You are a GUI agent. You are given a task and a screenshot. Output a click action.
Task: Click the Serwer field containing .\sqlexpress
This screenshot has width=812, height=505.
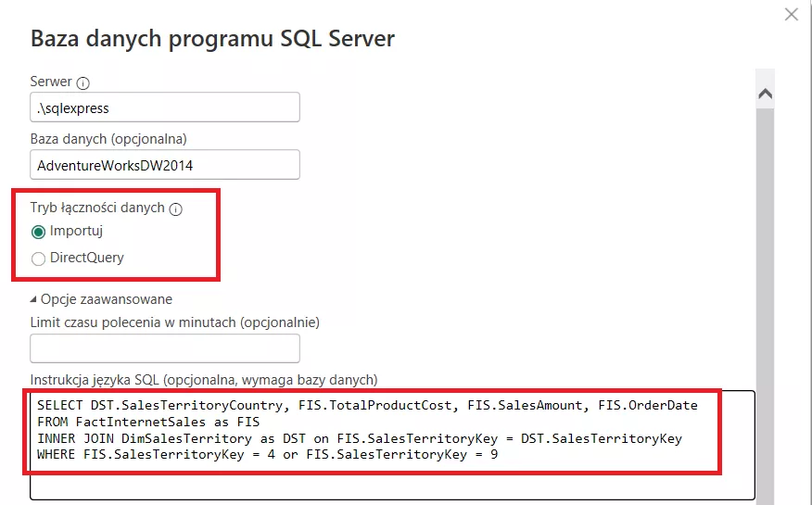coord(165,107)
